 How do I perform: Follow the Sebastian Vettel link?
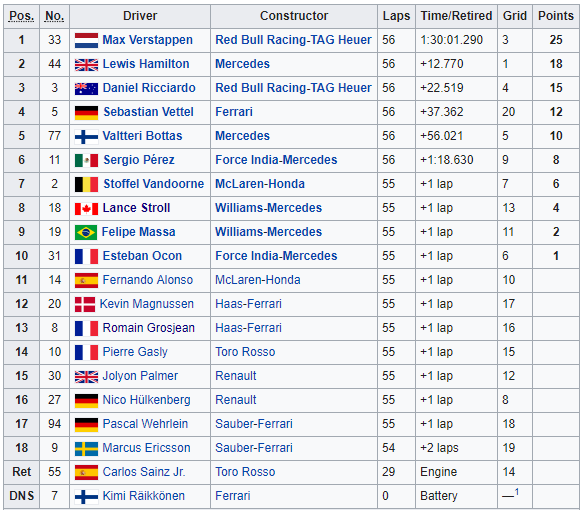point(148,112)
